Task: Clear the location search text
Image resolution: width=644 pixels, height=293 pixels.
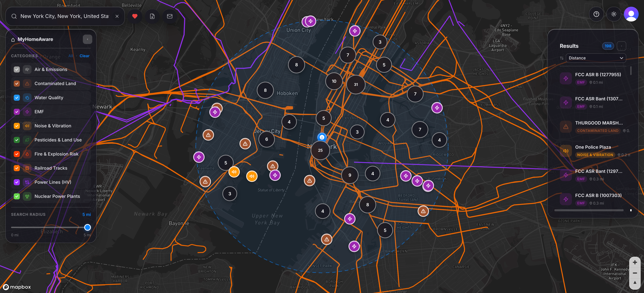Action: coord(117,16)
